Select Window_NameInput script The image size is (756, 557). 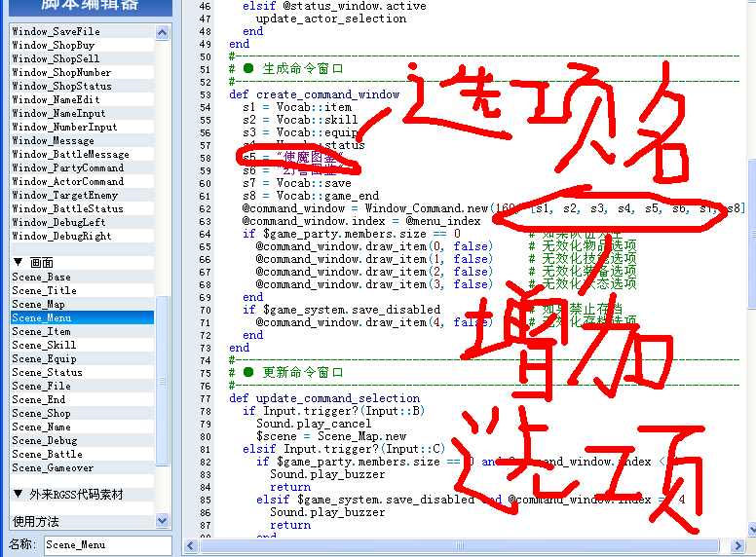click(x=82, y=113)
